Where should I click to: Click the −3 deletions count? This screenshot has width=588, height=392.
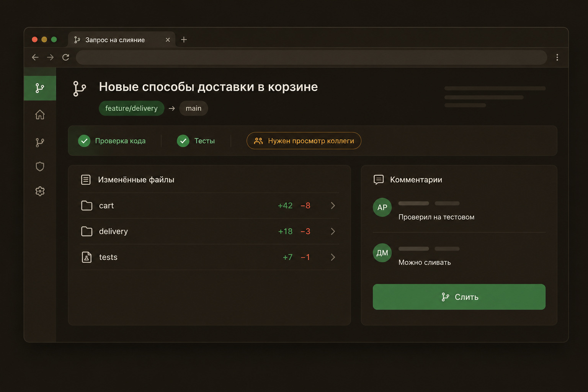pyautogui.click(x=305, y=231)
